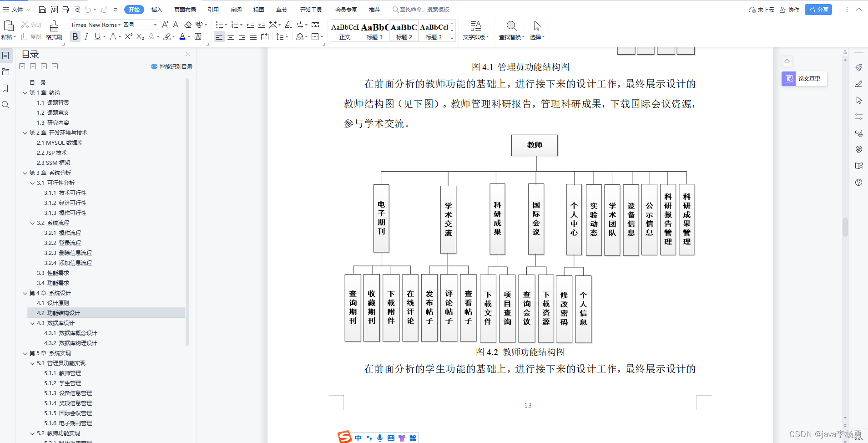Open bookmark panel in left sidebar
Screen dimensions: 868x443
tap(5, 88)
